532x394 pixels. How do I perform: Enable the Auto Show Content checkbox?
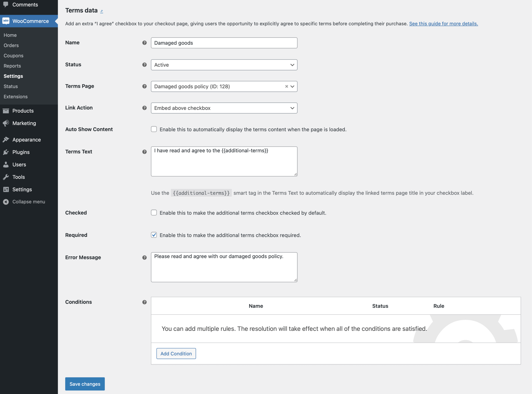point(154,129)
